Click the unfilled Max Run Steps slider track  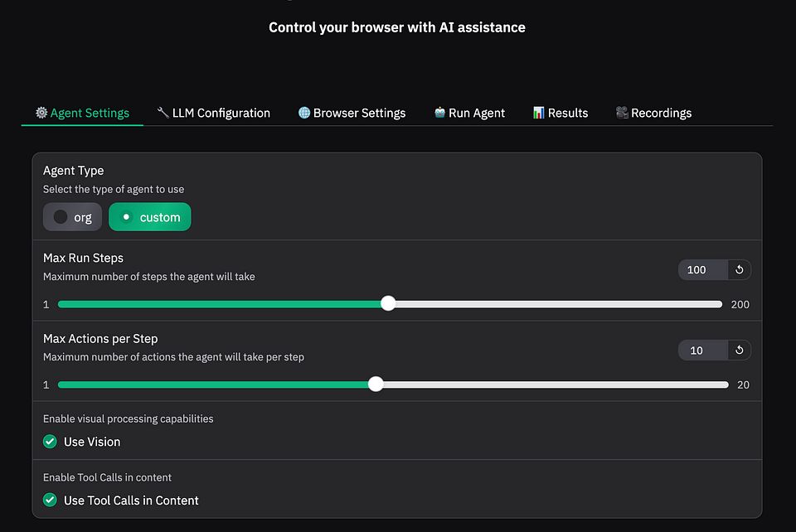(556, 304)
